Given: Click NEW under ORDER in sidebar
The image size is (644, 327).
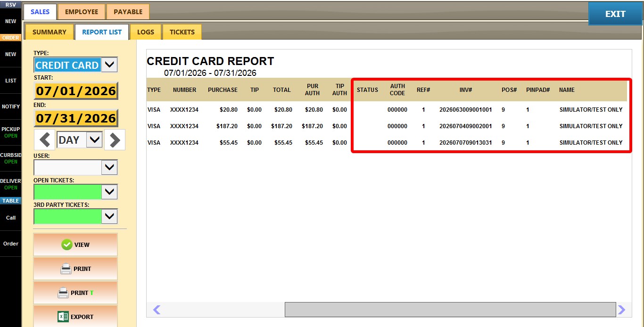Looking at the screenshot, I should tap(10, 54).
